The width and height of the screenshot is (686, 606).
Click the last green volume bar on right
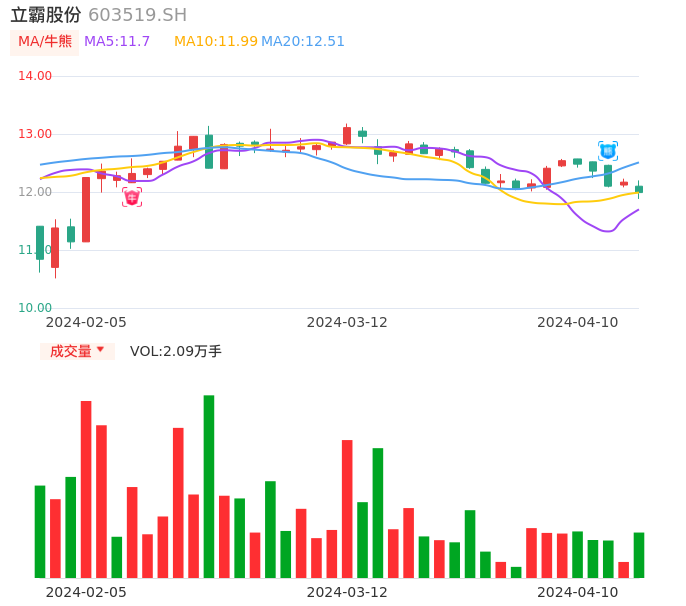[x=639, y=555]
